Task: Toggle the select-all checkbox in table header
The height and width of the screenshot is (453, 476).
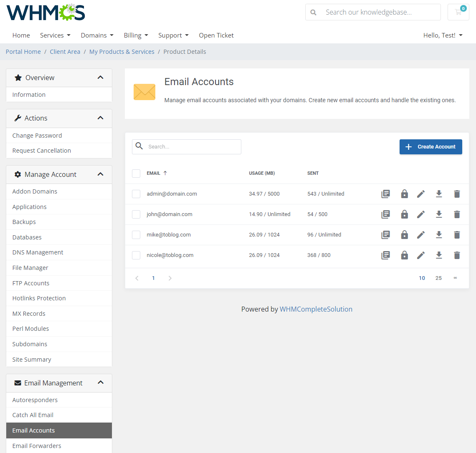Action: (136, 173)
